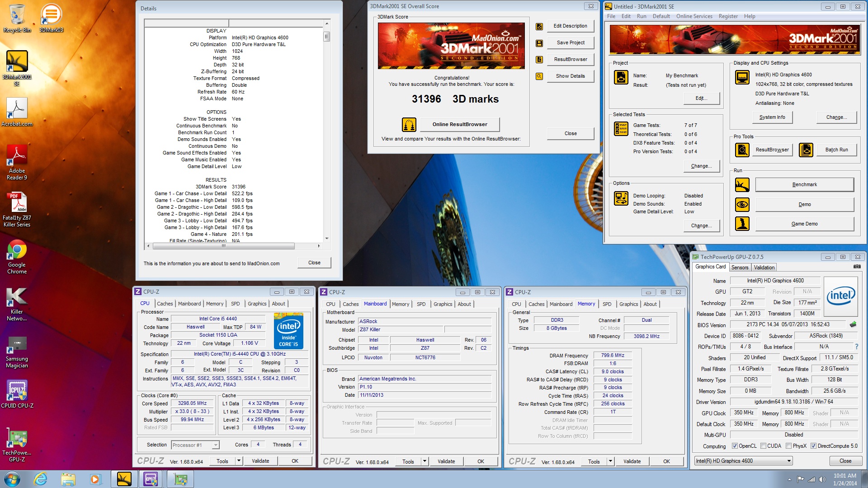Open the Processor #1 selection dropdown
The image size is (868, 488).
point(195,445)
